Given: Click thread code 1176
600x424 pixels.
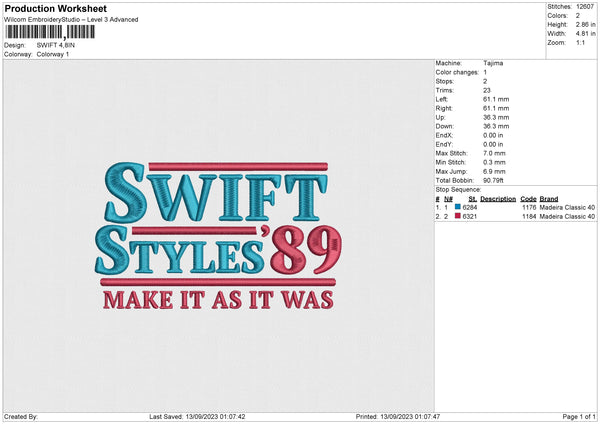Looking at the screenshot, I should click(x=529, y=208).
